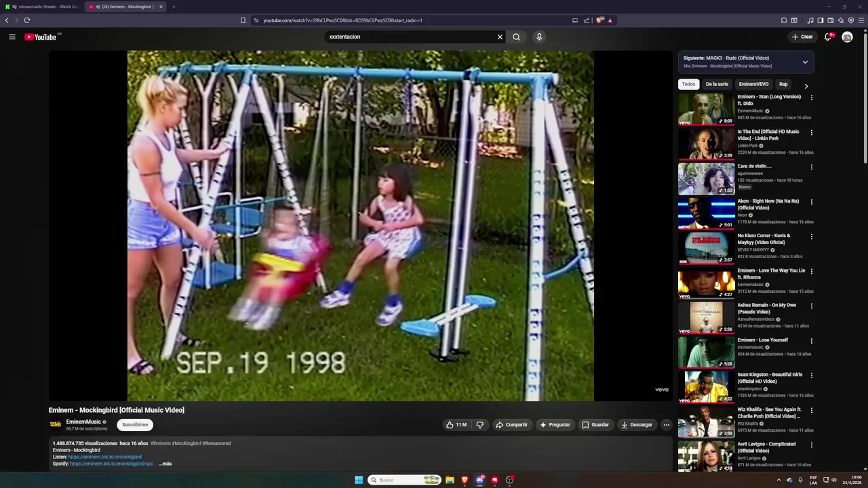Click the Suscribirme button
The image size is (868, 488).
coord(135,425)
